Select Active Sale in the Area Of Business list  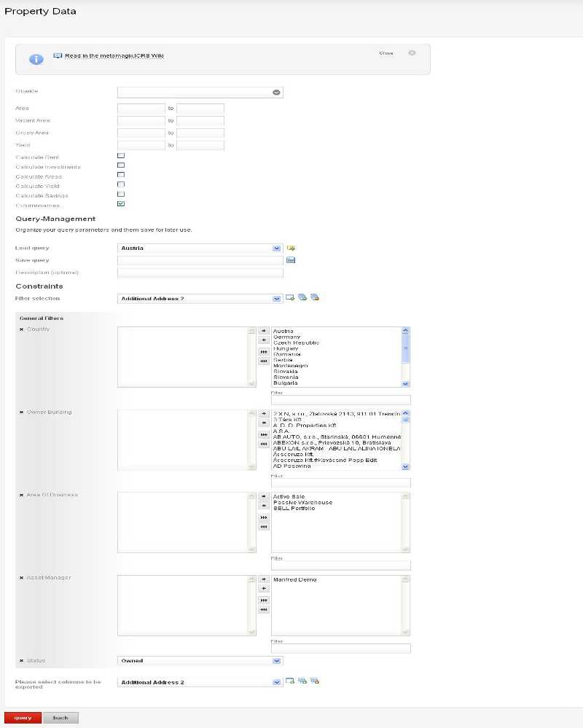[x=289, y=497]
